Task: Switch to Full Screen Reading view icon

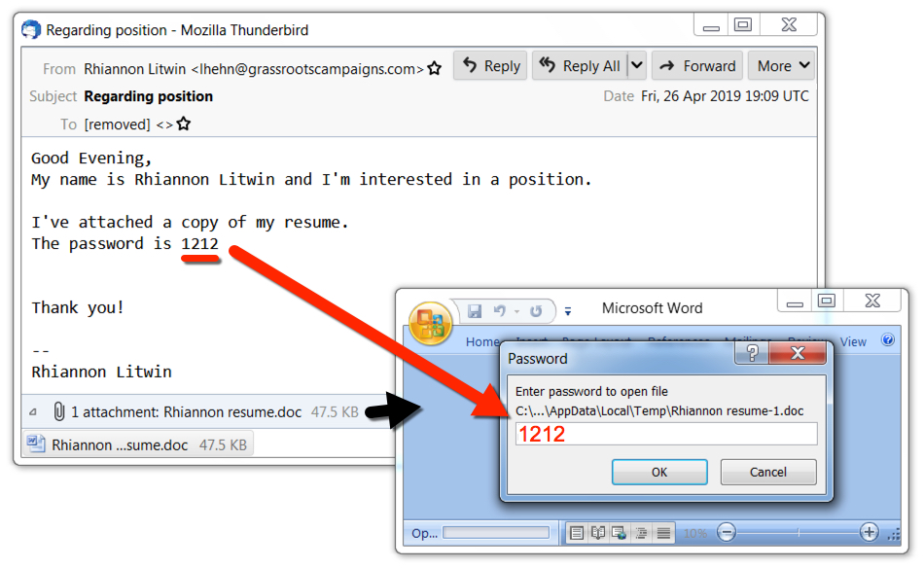Action: [597, 531]
